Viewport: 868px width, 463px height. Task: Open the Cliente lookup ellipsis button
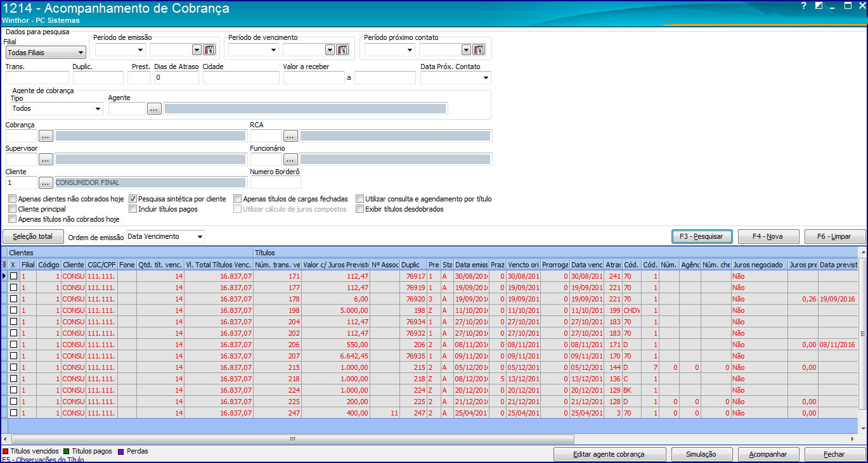click(46, 182)
